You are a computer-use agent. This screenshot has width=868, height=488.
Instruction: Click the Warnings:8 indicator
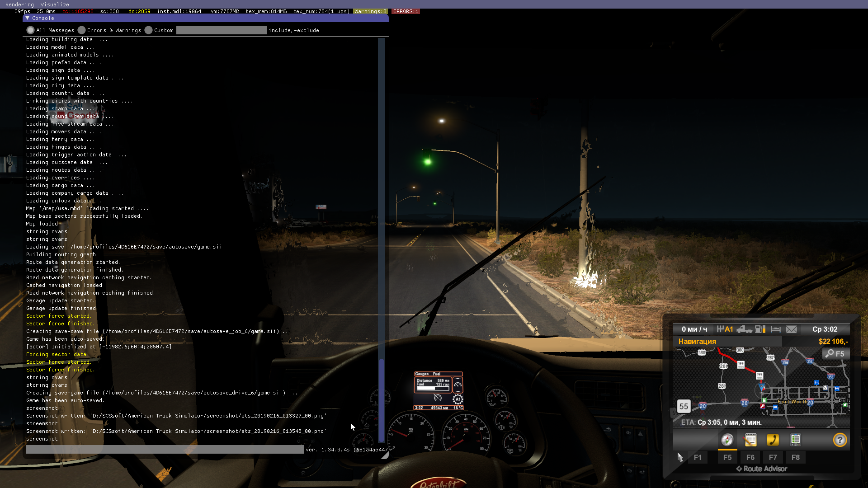click(x=370, y=11)
